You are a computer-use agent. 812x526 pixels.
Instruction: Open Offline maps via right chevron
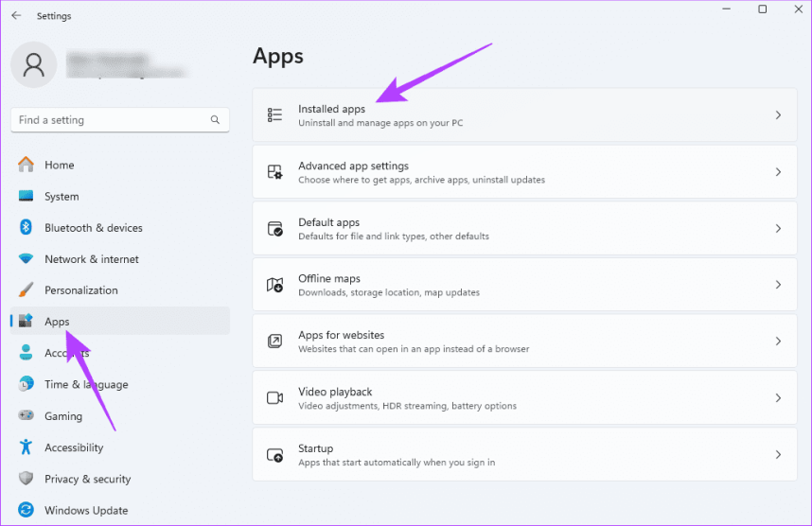coord(778,285)
